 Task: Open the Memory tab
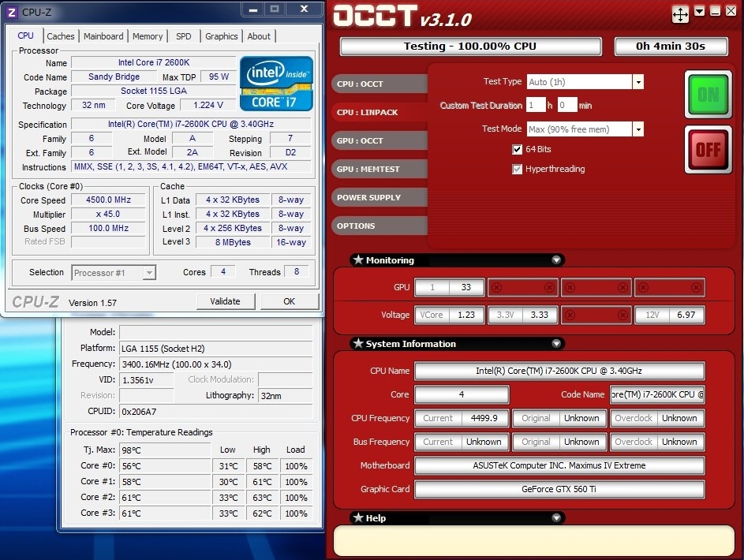pyautogui.click(x=148, y=36)
